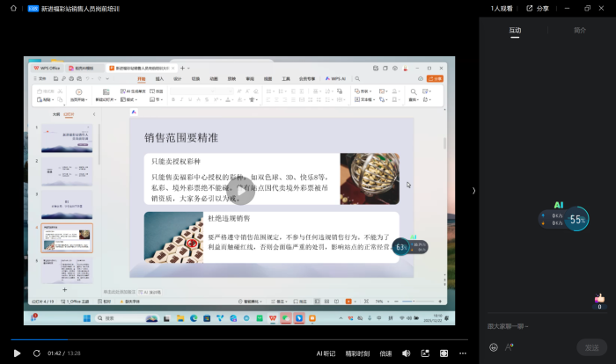This screenshot has height=364, width=616.
Task: Switch to the 简介 tab
Action: [x=580, y=30]
